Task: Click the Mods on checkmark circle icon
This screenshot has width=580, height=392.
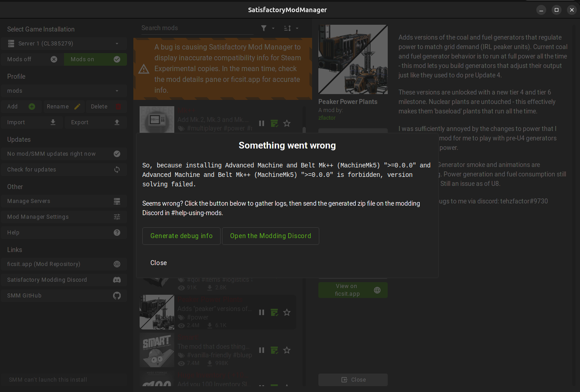Action: coord(117,59)
